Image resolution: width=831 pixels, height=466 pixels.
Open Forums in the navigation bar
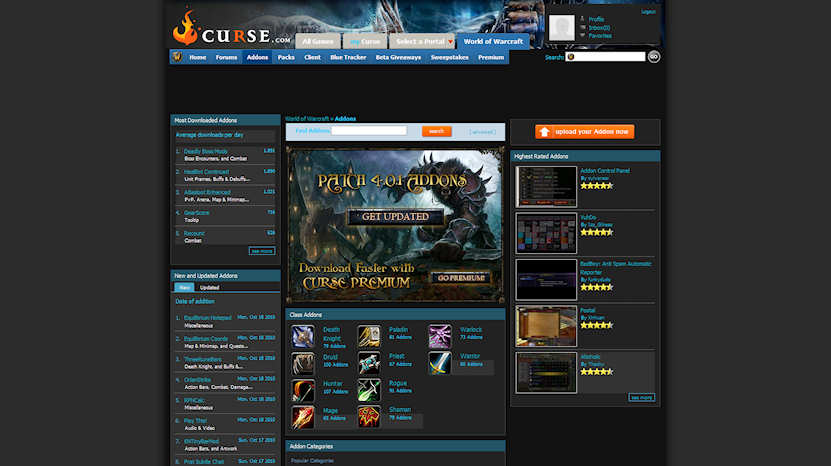pos(226,57)
